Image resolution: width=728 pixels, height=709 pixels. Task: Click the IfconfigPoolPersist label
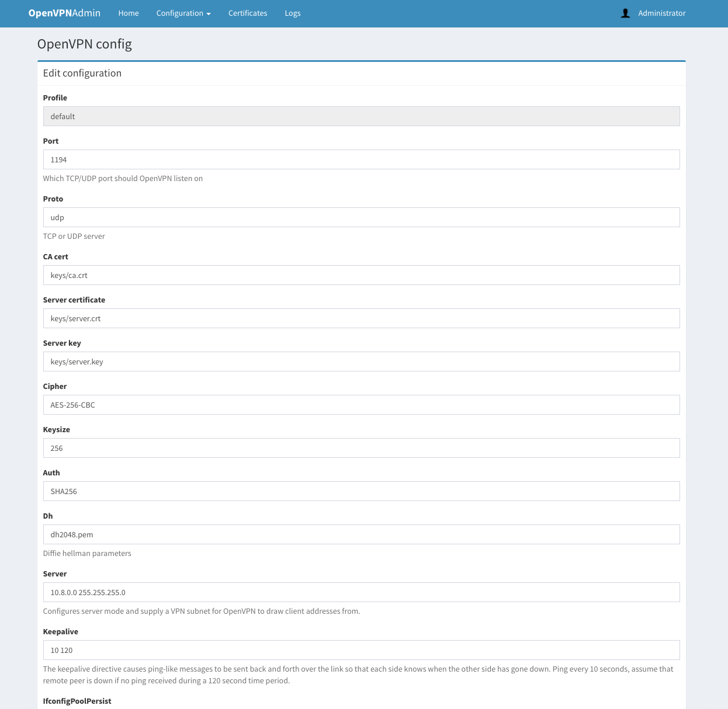tap(77, 701)
